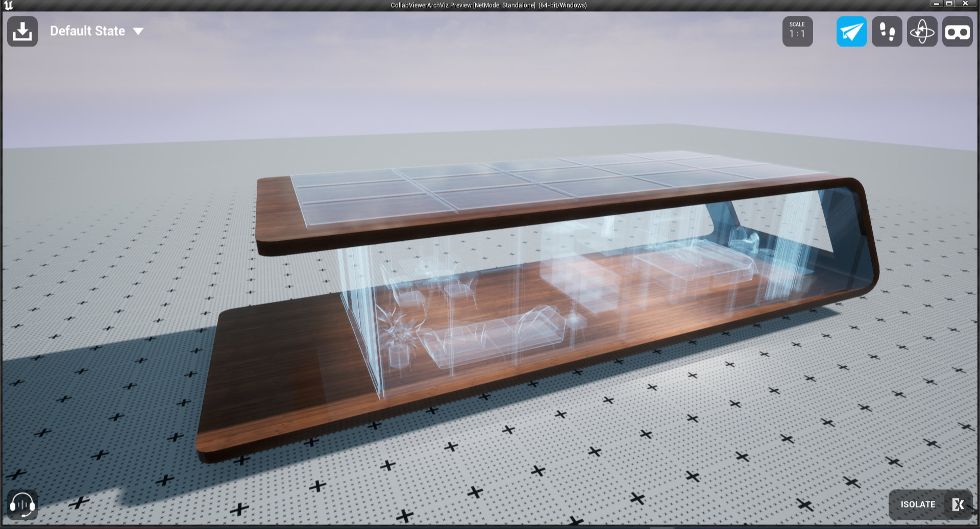Click the Isolate button

930,505
